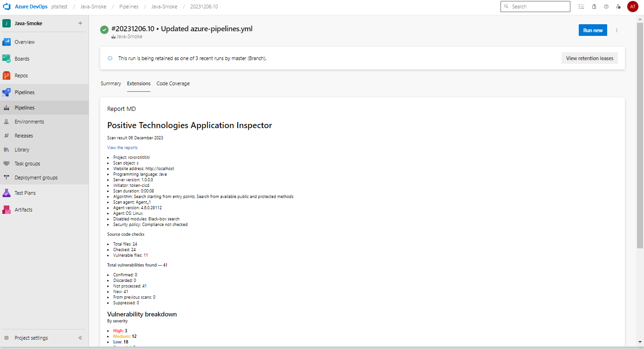Collapse the sidebar with the chevron control

click(80, 338)
